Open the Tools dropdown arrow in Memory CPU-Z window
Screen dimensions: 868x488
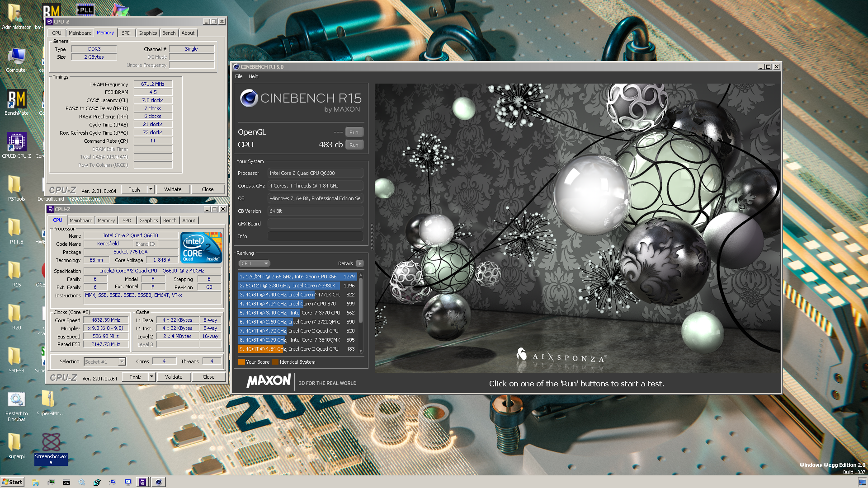pyautogui.click(x=151, y=189)
